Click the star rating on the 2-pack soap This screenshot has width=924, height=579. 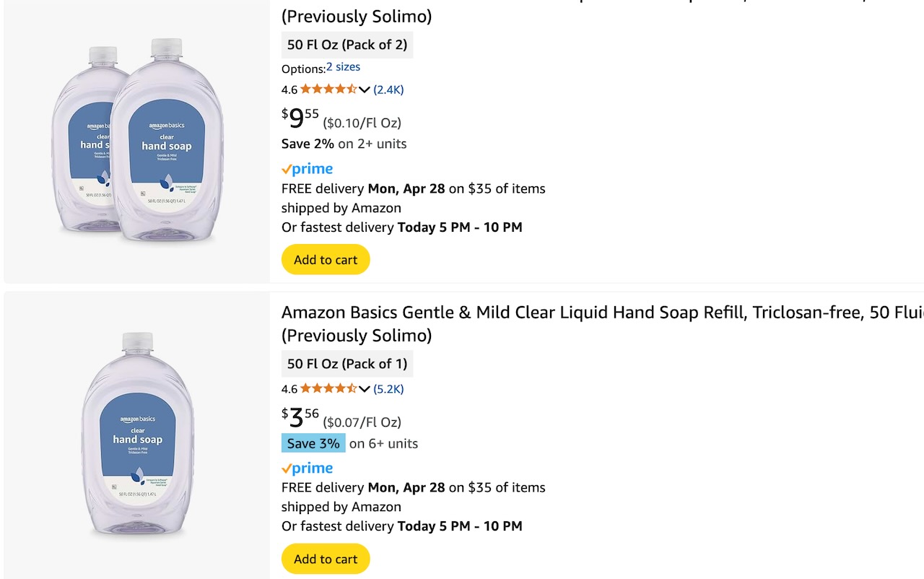[328, 90]
